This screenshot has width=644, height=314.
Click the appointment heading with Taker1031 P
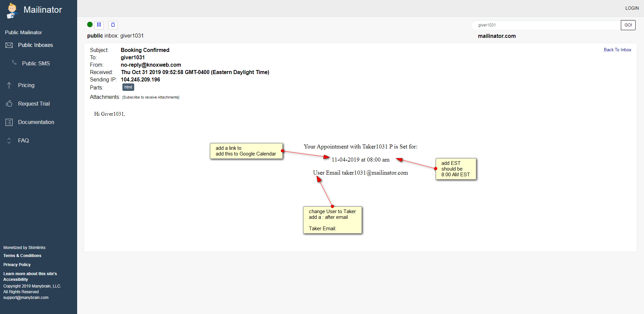coord(361,147)
